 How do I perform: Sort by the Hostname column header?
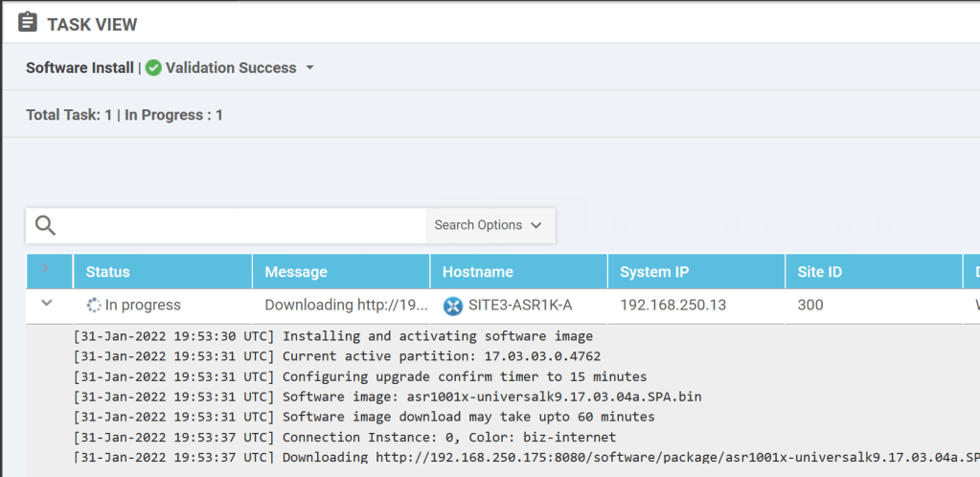point(477,272)
